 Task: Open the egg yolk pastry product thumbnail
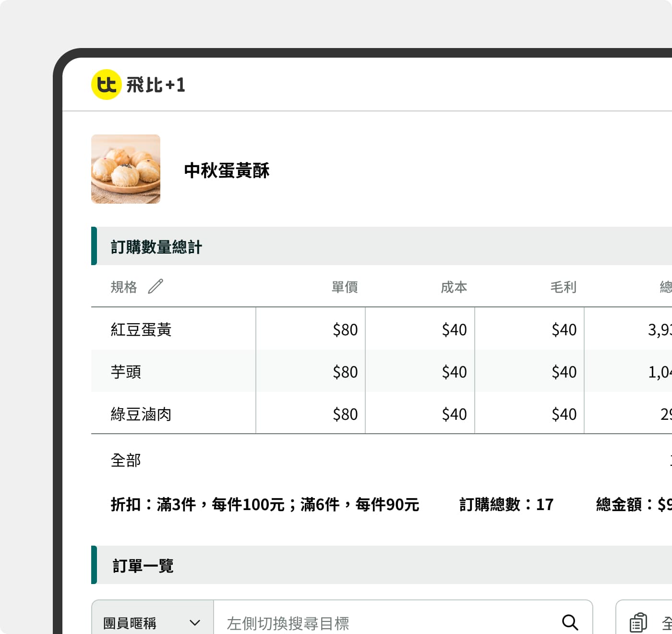coord(126,169)
